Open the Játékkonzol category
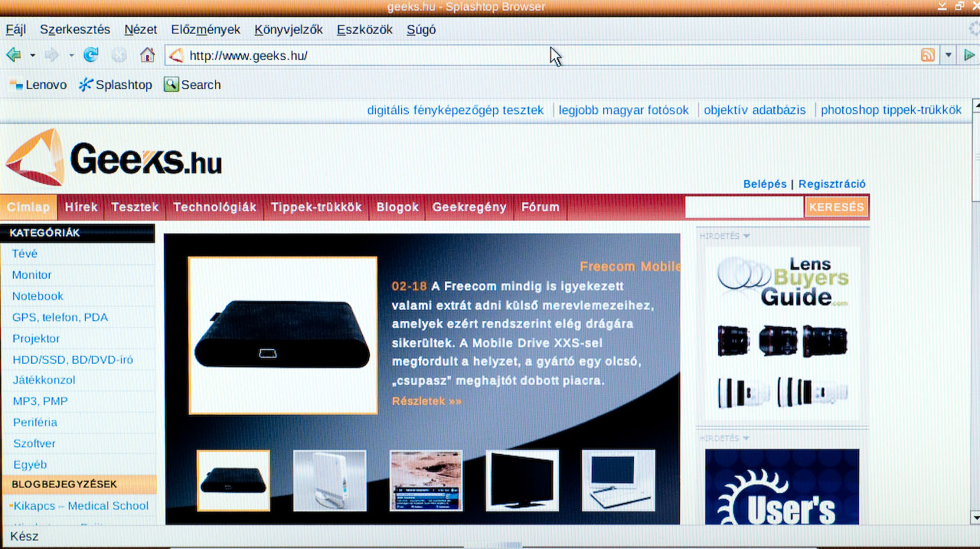The image size is (980, 549). point(44,380)
